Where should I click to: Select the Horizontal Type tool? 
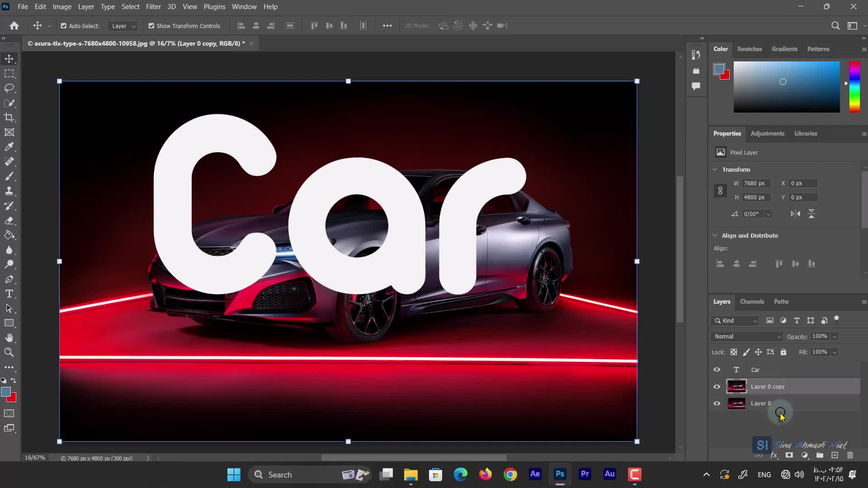click(9, 294)
